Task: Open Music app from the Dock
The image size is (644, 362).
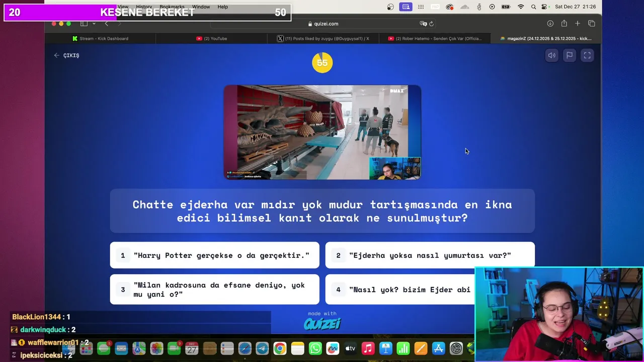Action: (368, 348)
